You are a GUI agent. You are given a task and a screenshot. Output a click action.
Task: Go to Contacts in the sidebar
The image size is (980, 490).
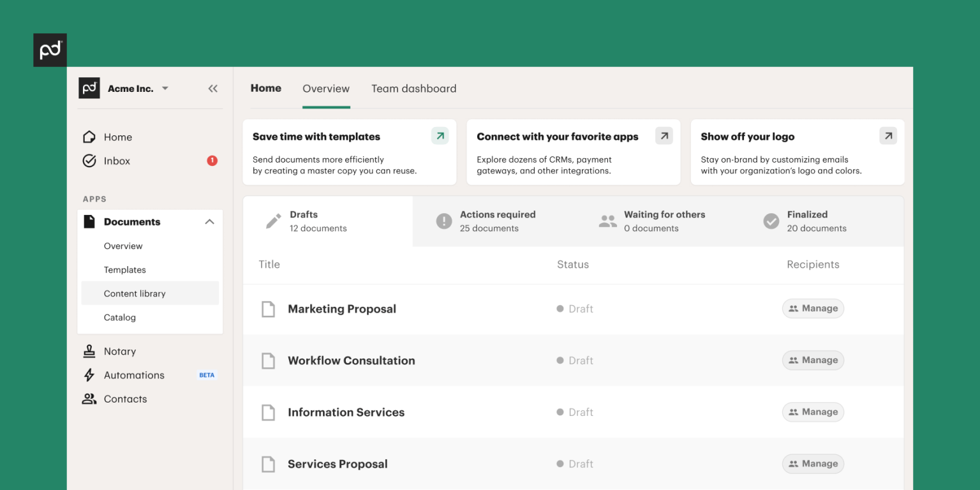click(125, 399)
